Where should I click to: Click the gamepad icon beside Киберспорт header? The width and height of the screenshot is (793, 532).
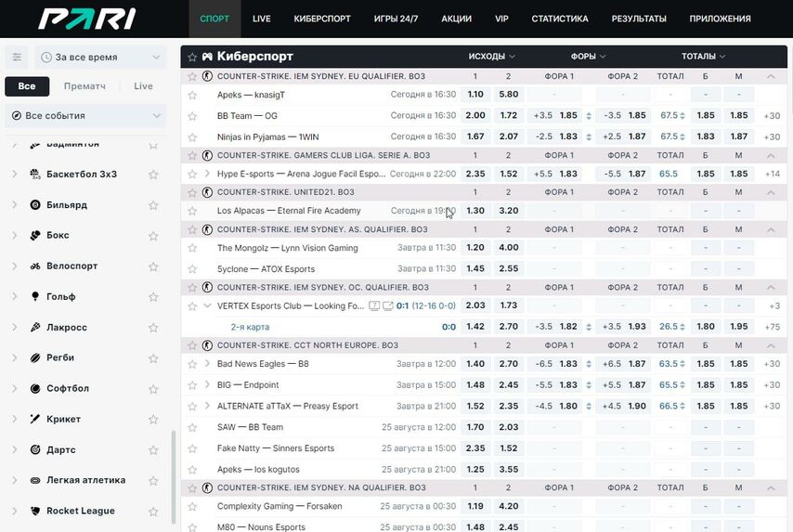208,57
